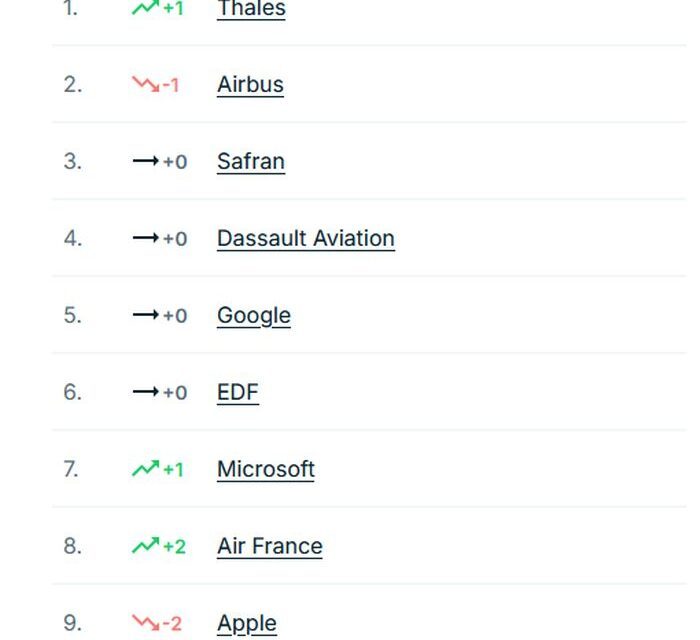
Task: Click the flat arrow icon next to Google
Action: pyautogui.click(x=146, y=315)
